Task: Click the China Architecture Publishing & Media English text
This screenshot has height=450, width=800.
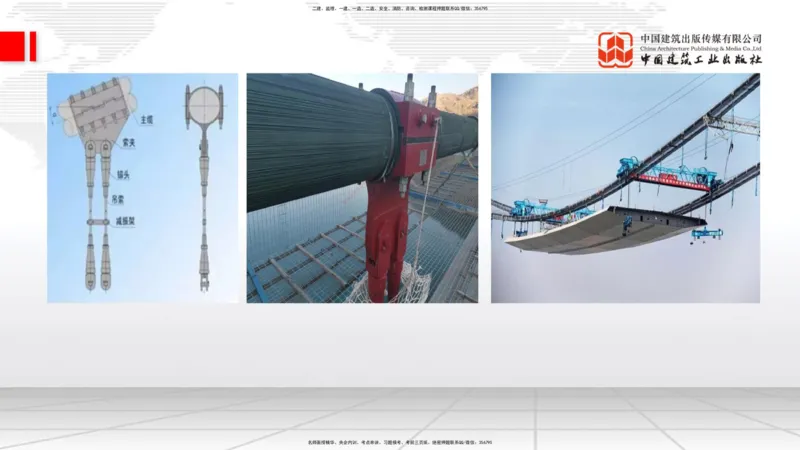Action: click(x=701, y=48)
